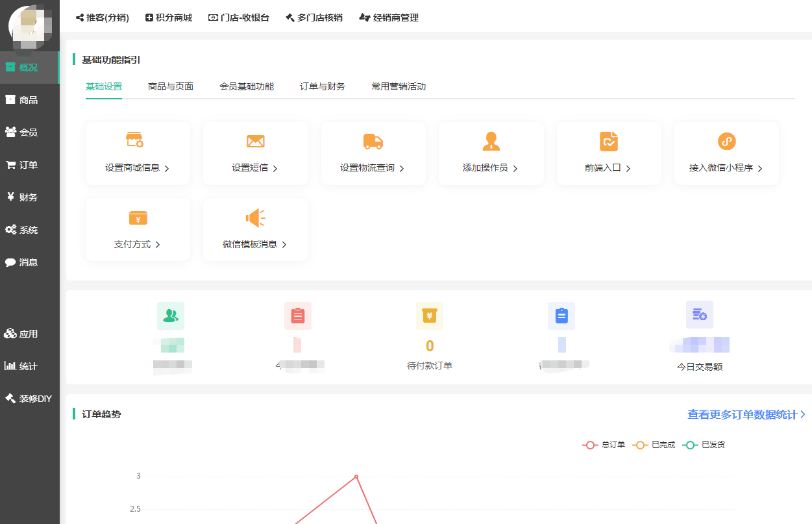Click the 应用 apps cubes icon

coord(10,334)
